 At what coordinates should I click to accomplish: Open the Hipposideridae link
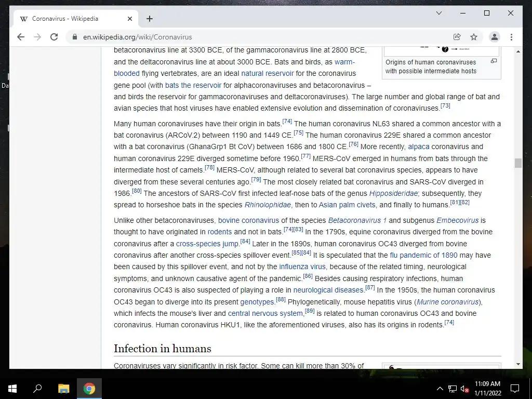click(394, 193)
